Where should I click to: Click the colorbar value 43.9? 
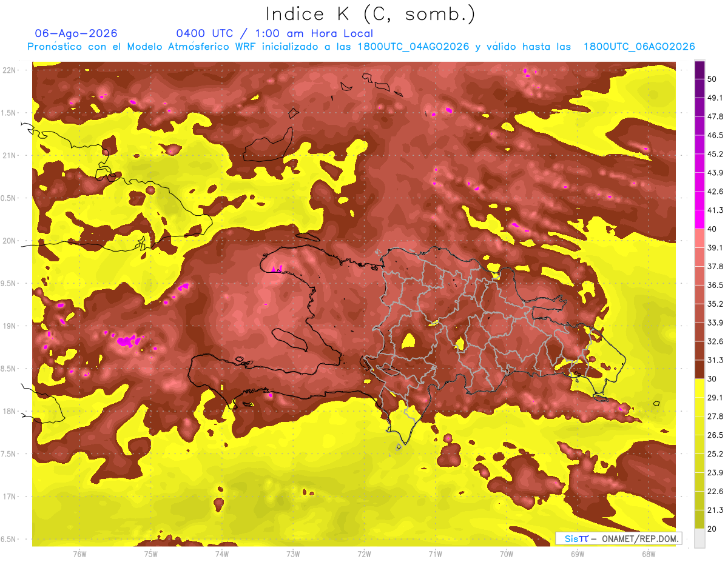coord(715,173)
